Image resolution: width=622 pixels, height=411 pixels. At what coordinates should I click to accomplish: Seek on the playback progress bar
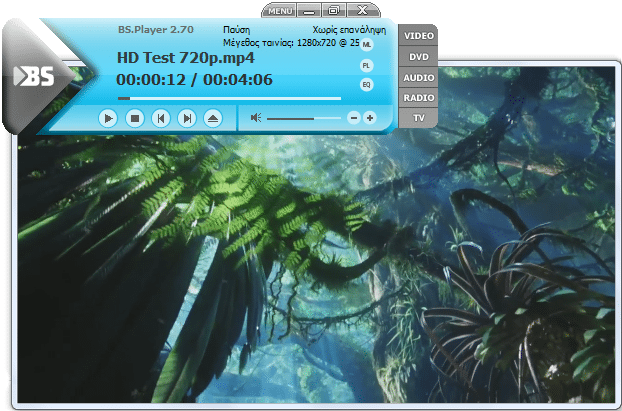229,98
